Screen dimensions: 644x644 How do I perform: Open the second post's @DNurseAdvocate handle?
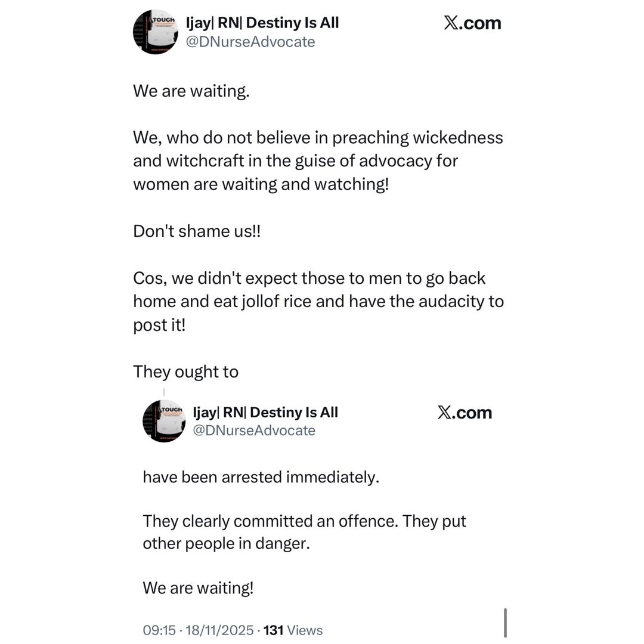coord(254,431)
